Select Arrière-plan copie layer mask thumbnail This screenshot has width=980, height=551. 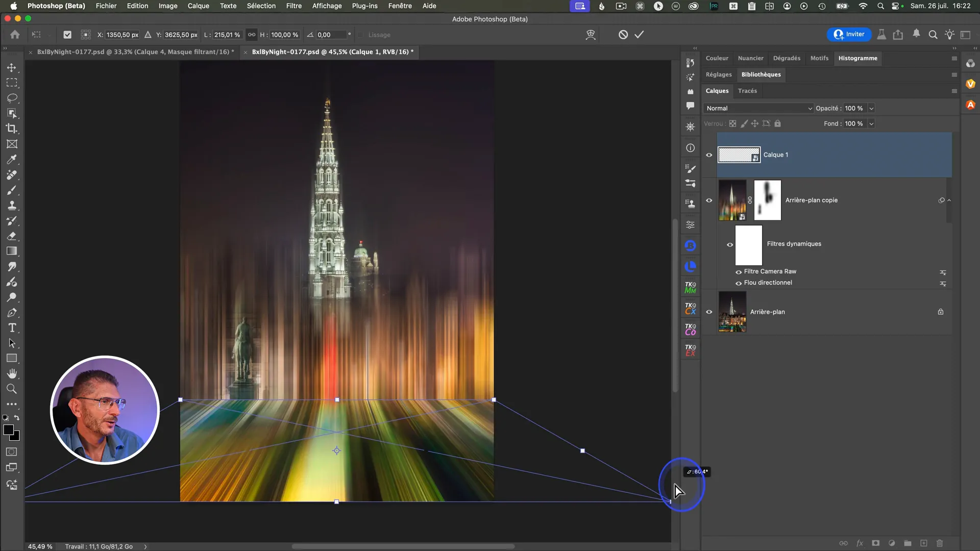pyautogui.click(x=767, y=200)
